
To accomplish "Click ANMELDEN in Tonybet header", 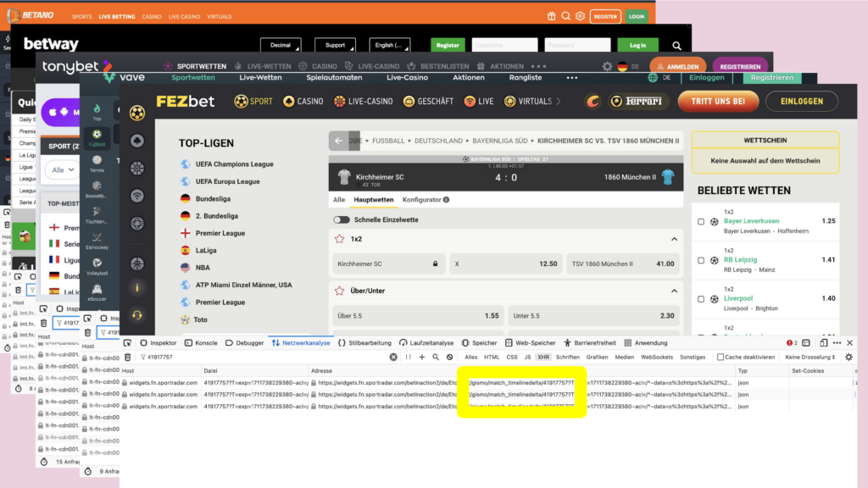I will coord(678,66).
